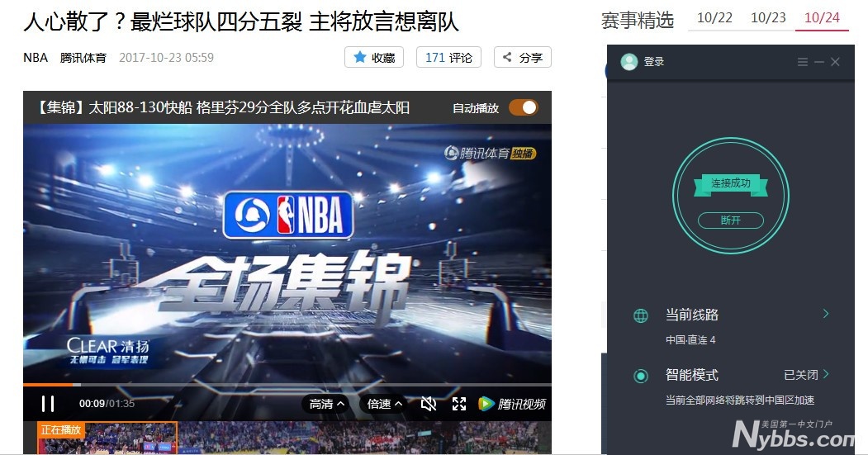Open the 倍速 playback speed dropdown
The image size is (868, 455).
(x=384, y=404)
